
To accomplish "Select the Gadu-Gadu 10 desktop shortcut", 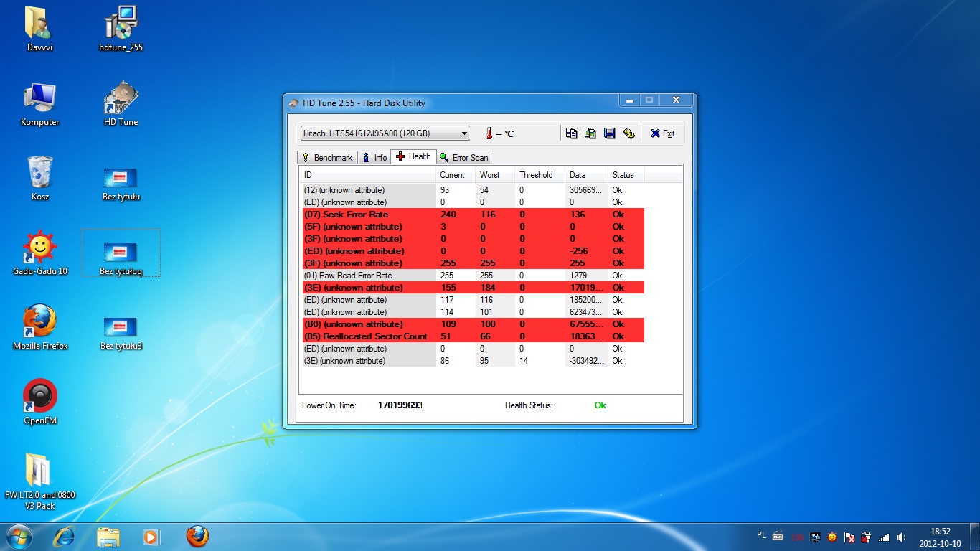I will pyautogui.click(x=40, y=253).
